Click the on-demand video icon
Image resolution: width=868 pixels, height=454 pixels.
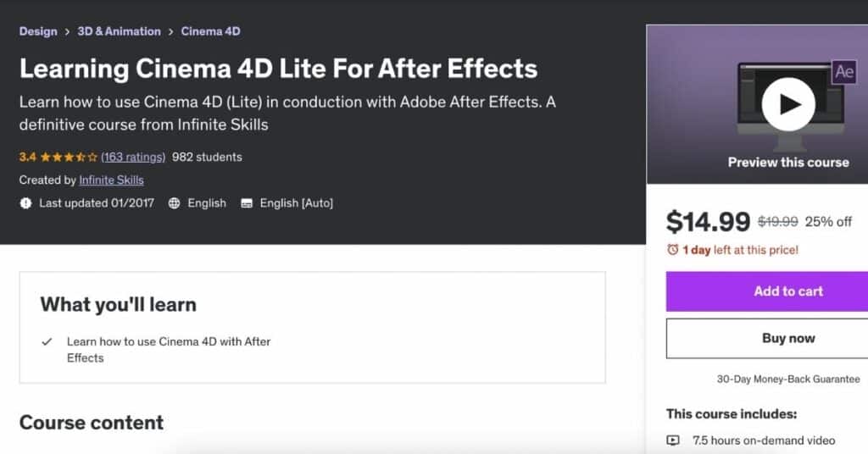tap(672, 440)
